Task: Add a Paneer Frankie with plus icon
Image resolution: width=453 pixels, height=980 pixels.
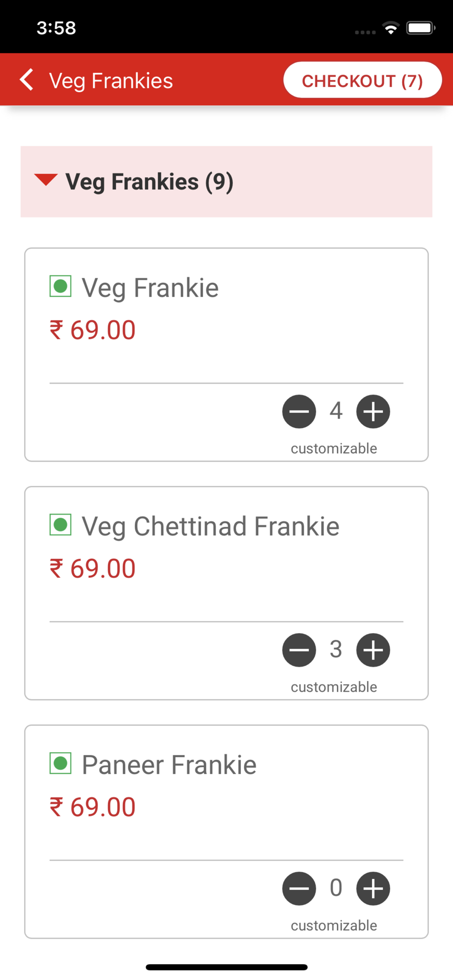Action: pos(373,889)
